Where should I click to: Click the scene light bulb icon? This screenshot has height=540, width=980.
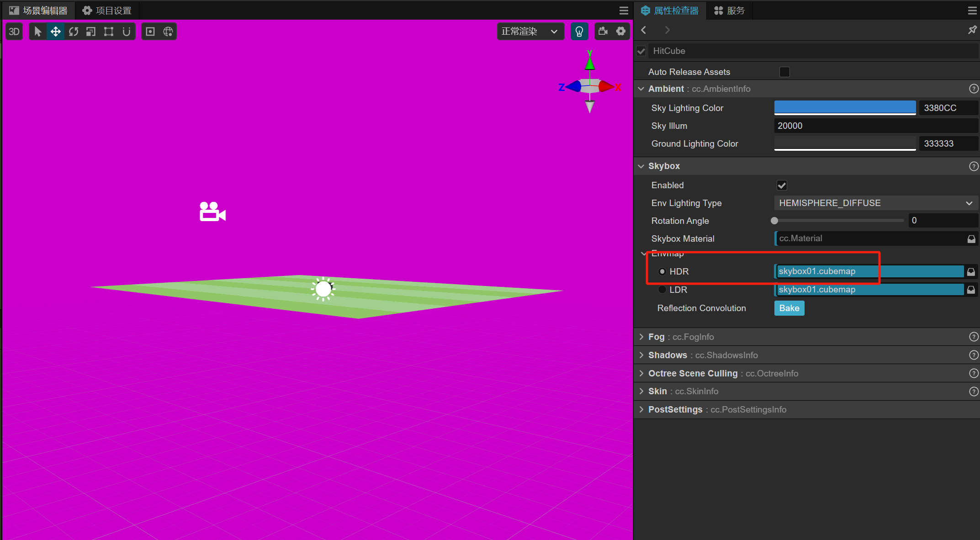point(579,32)
